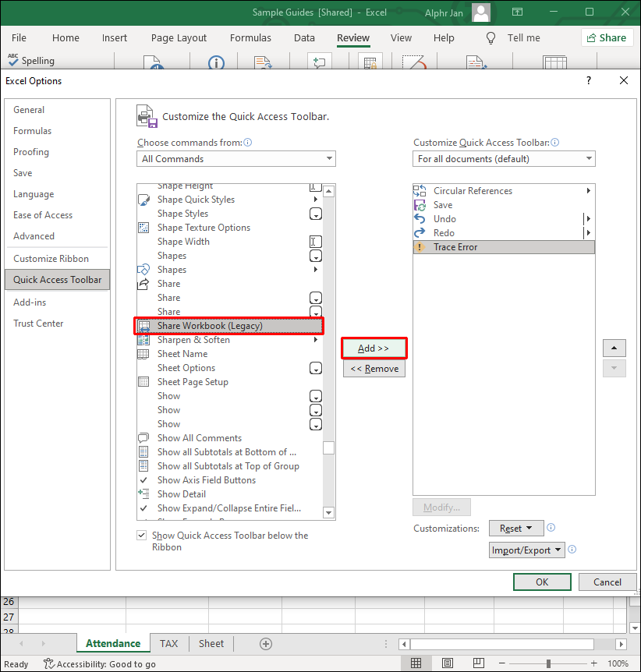Image resolution: width=641 pixels, height=672 pixels.
Task: Click info icon next to Reset button
Action: tap(551, 528)
